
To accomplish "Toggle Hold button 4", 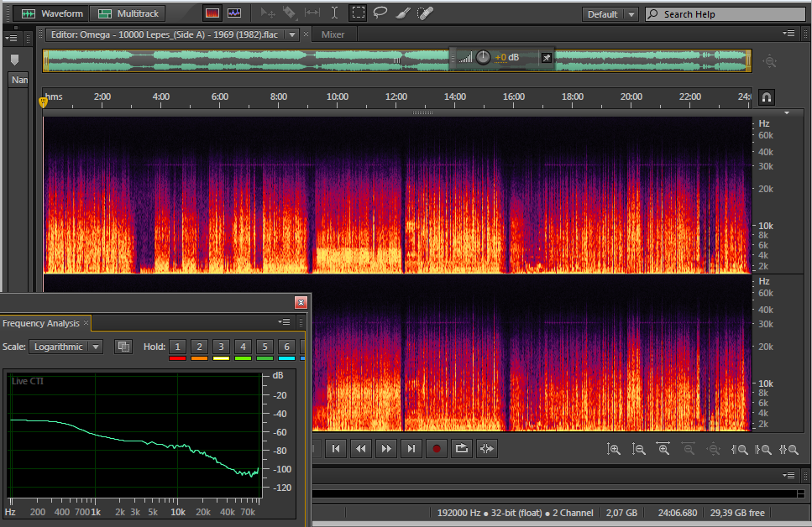I will [243, 347].
